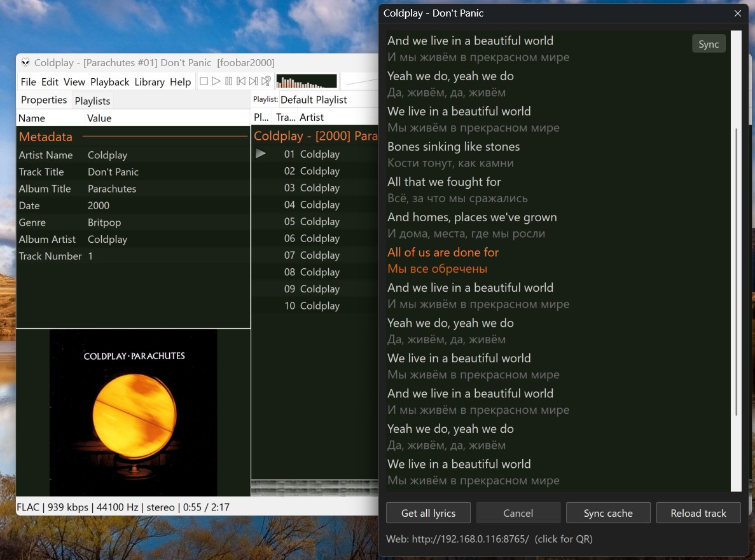Image resolution: width=755 pixels, height=560 pixels.
Task: Click the spectrum visualization in the toolbar
Action: 307,81
